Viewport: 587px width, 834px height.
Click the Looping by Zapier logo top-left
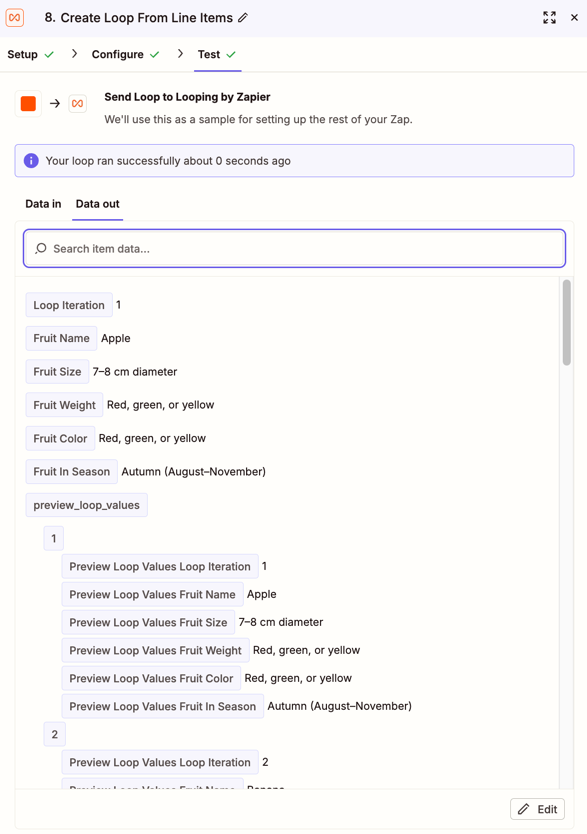pos(15,18)
